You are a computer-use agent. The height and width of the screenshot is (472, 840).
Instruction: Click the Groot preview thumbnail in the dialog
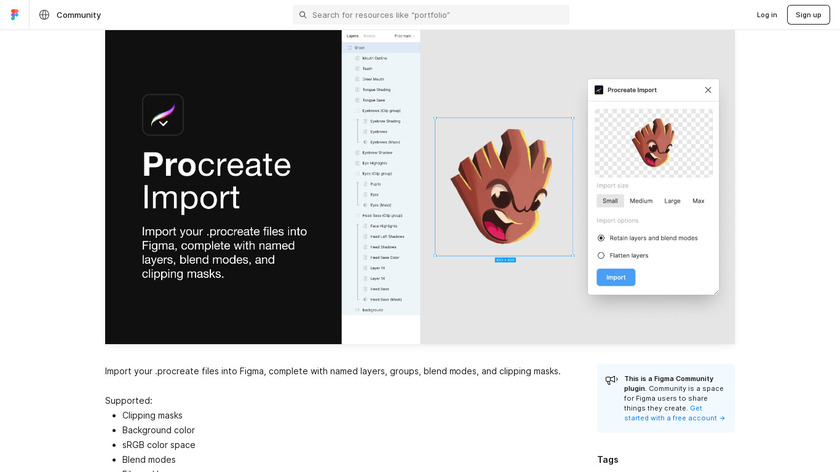[654, 143]
